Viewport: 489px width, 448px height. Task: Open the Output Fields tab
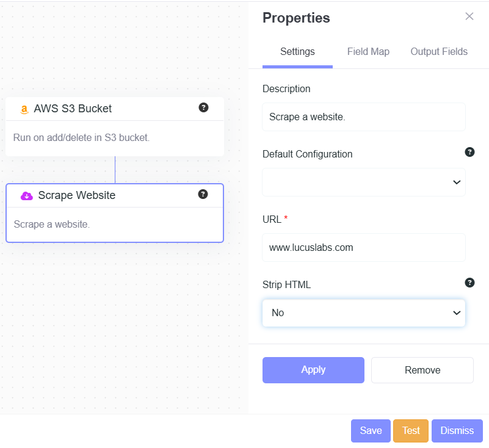point(439,52)
